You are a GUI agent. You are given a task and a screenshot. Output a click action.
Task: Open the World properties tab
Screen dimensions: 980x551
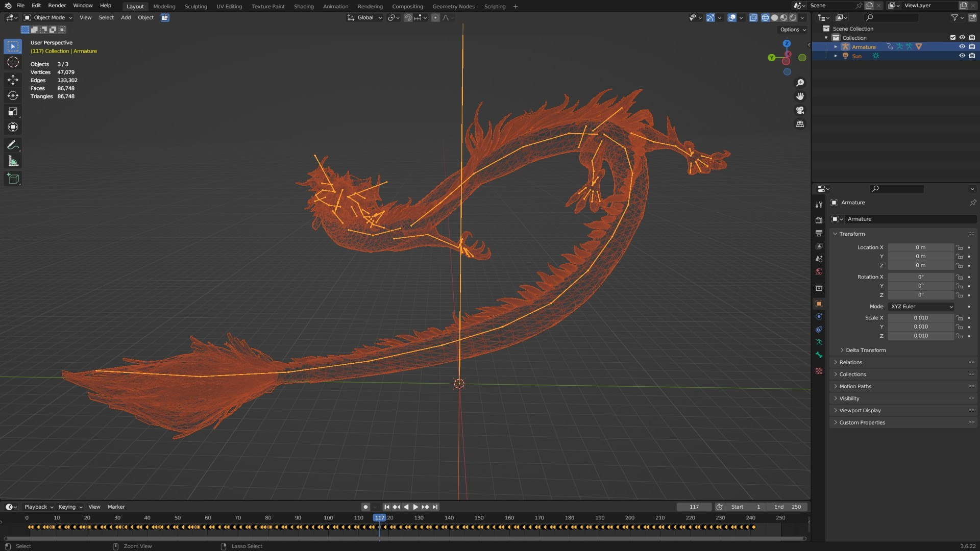pyautogui.click(x=819, y=272)
